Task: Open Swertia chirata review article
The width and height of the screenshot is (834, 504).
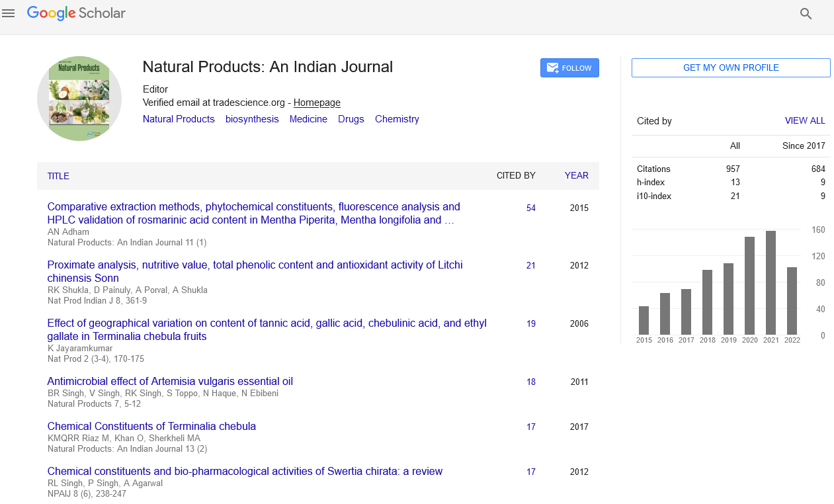Action: pos(245,472)
